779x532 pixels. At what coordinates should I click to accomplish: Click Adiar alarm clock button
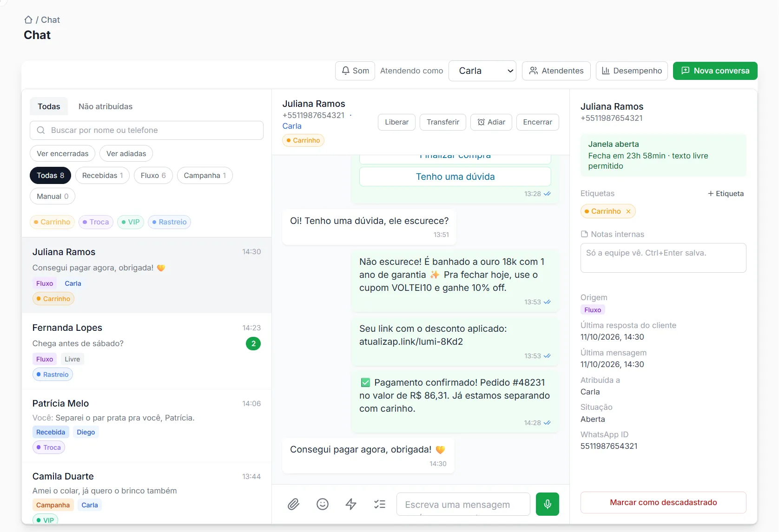pyautogui.click(x=491, y=122)
